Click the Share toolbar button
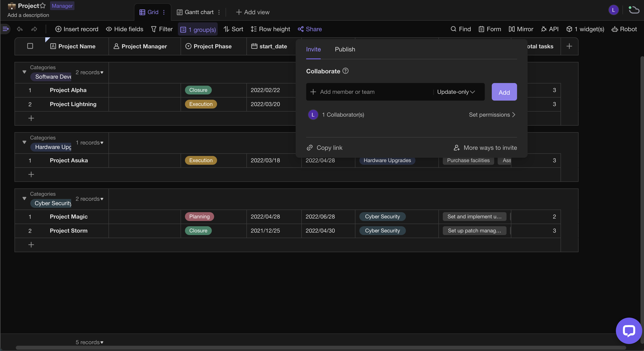644x351 pixels. click(x=310, y=29)
